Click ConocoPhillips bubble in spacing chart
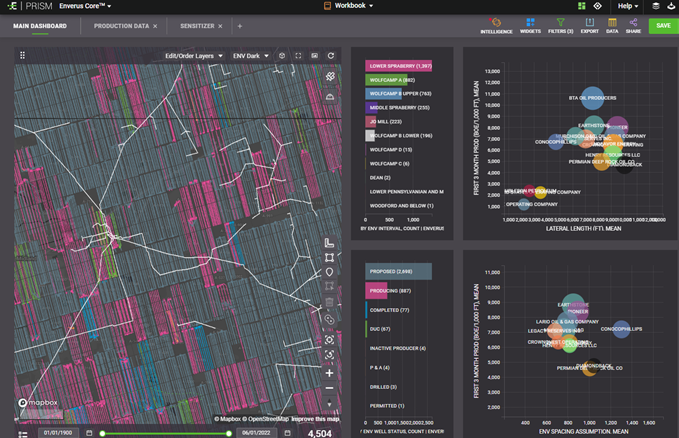679x438 pixels. coord(621,329)
